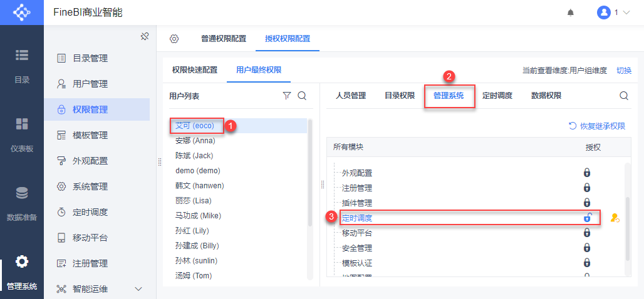Toggle authorization lock for 定时调度

(x=588, y=218)
